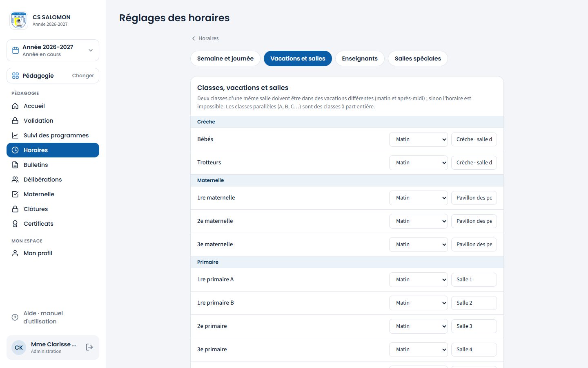This screenshot has width=588, height=368.
Task: Open the vacation dropdown for 2e maternelle
Action: pyautogui.click(x=419, y=221)
